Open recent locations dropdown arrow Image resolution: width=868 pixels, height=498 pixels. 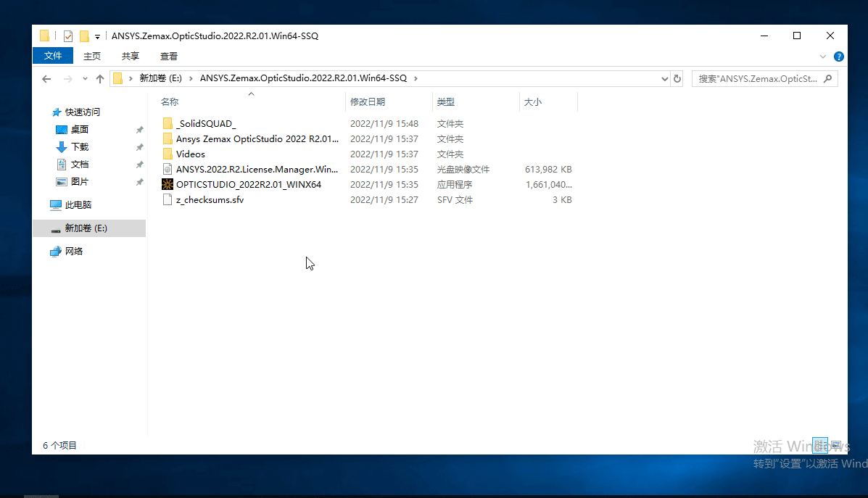tap(85, 78)
